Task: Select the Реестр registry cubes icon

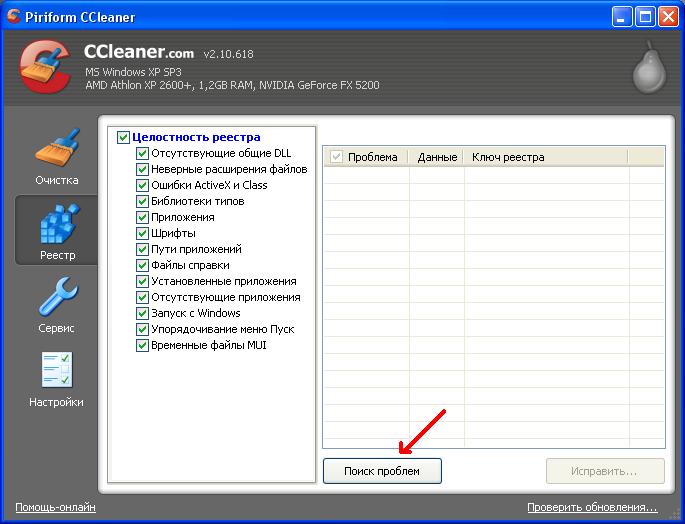Action: coord(57,223)
